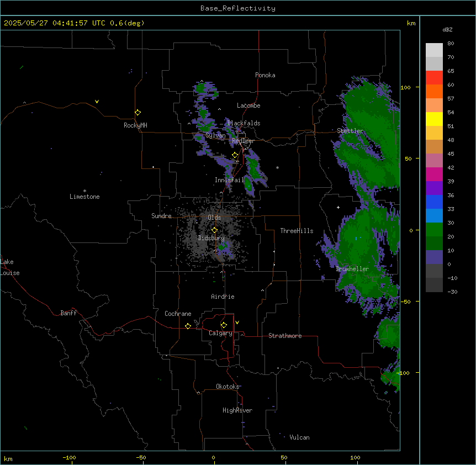Click the yellow marker south of RedDeer
This screenshot has width=476, height=465.
(235, 155)
